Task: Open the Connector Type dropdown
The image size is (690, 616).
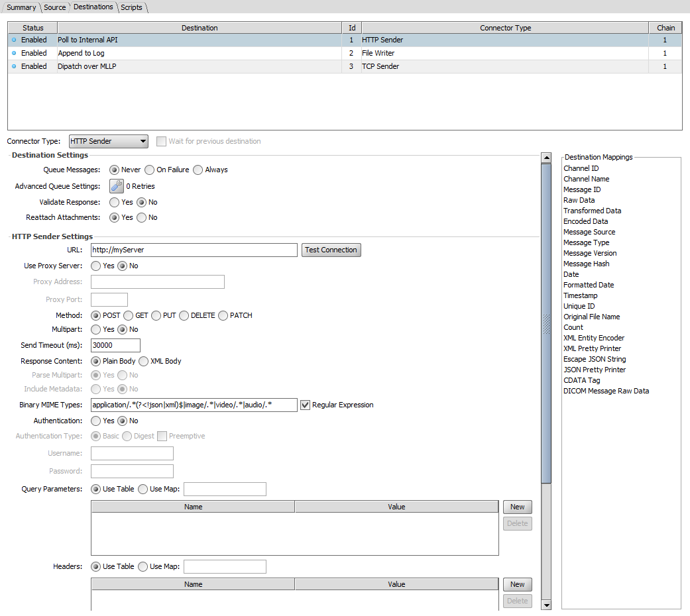Action: [x=109, y=141]
